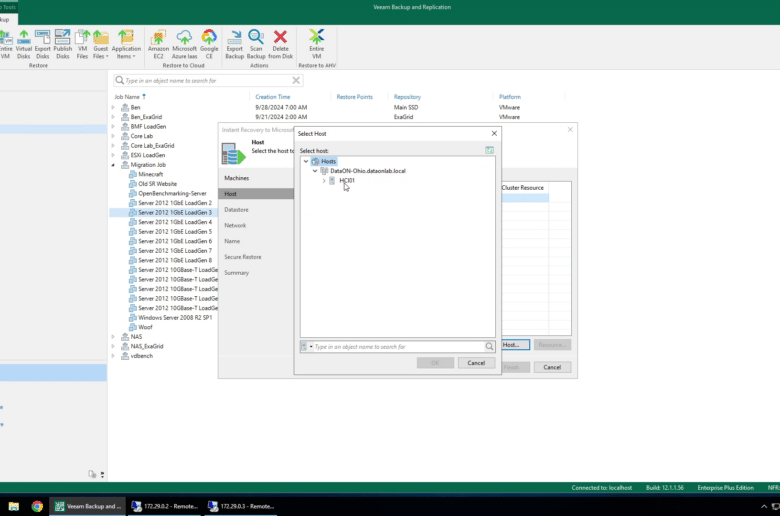Sort by the Platform column header
Image resolution: width=780 pixels, height=516 pixels.
point(510,97)
